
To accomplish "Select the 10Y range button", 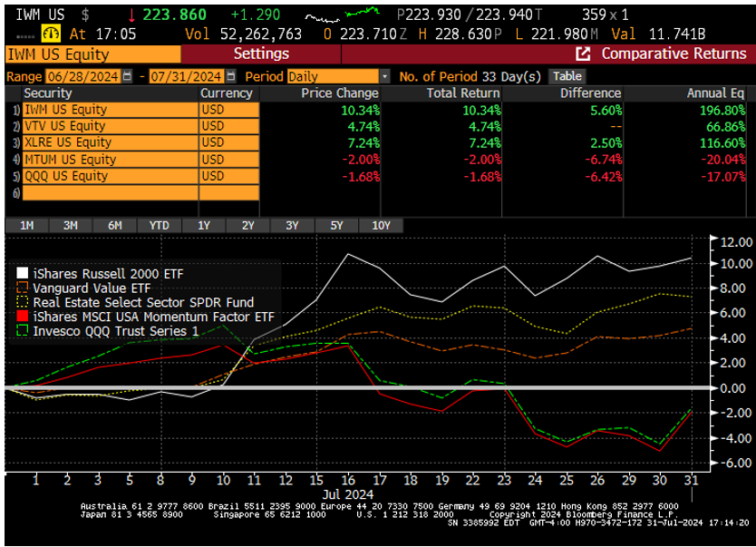I will (381, 225).
